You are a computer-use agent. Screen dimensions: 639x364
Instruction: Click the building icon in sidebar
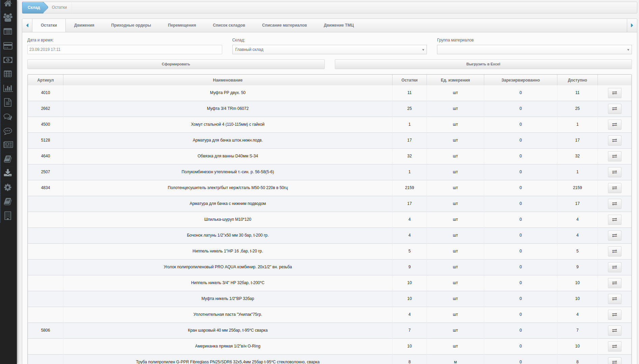8,216
